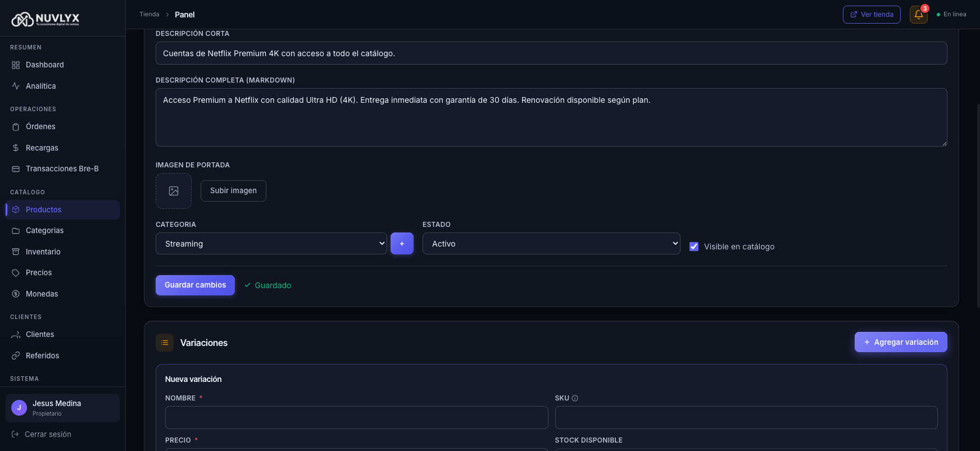Focus the Descripción completa textarea
Image resolution: width=980 pixels, height=451 pixels.
tap(551, 117)
